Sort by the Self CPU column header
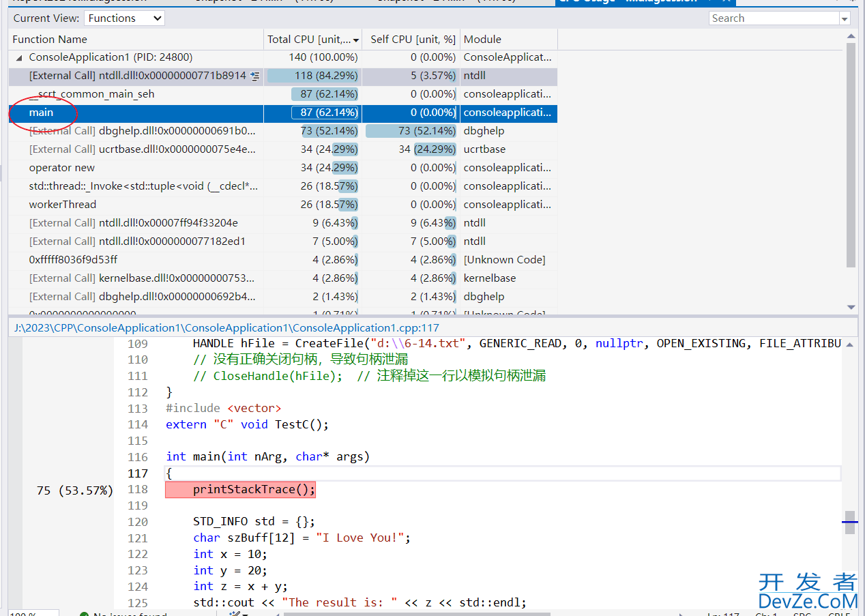Image resolution: width=865 pixels, height=616 pixels. [411, 40]
